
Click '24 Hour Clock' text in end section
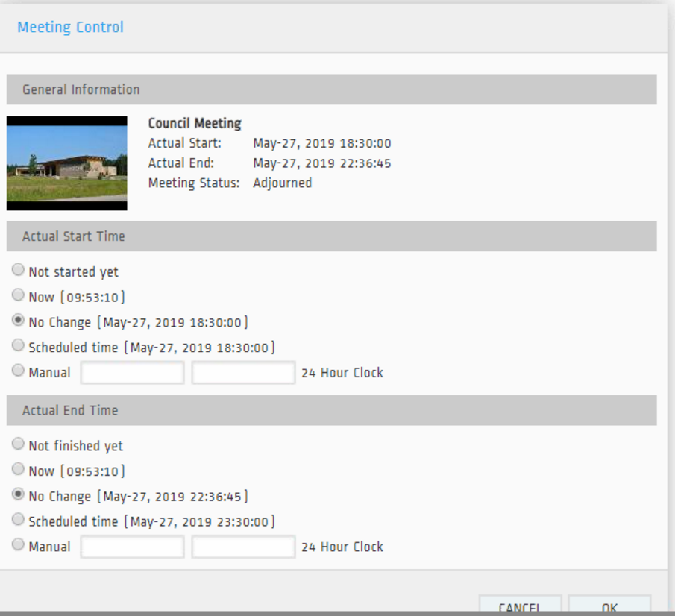coord(342,547)
